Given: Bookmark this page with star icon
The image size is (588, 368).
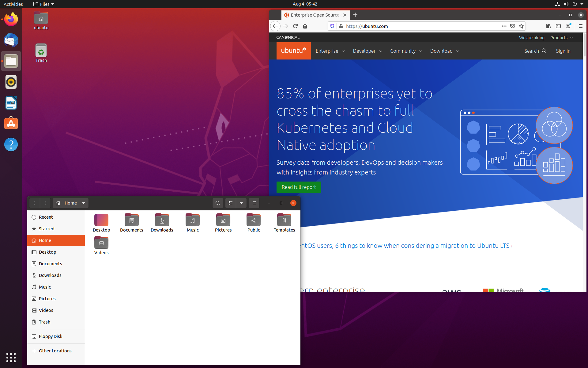Looking at the screenshot, I should tap(521, 26).
